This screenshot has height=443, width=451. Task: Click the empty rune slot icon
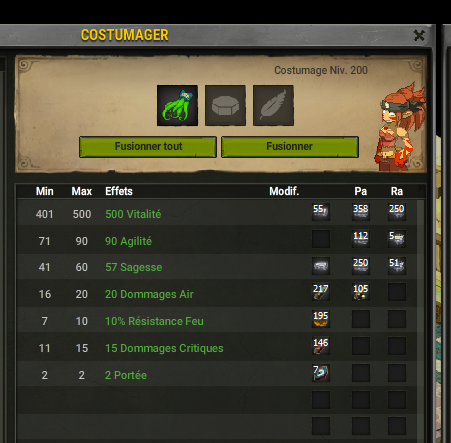[x=225, y=105]
